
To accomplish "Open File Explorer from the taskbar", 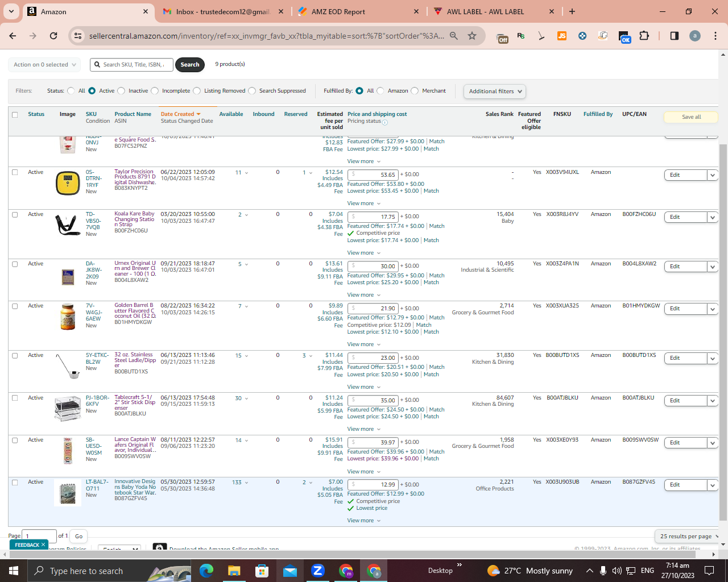I will point(234,571).
